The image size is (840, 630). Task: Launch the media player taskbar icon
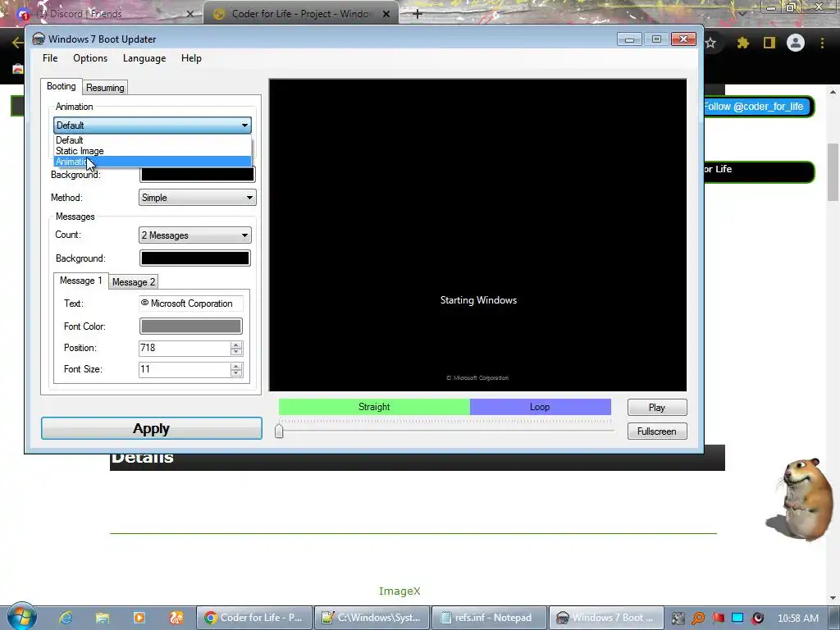pyautogui.click(x=139, y=618)
